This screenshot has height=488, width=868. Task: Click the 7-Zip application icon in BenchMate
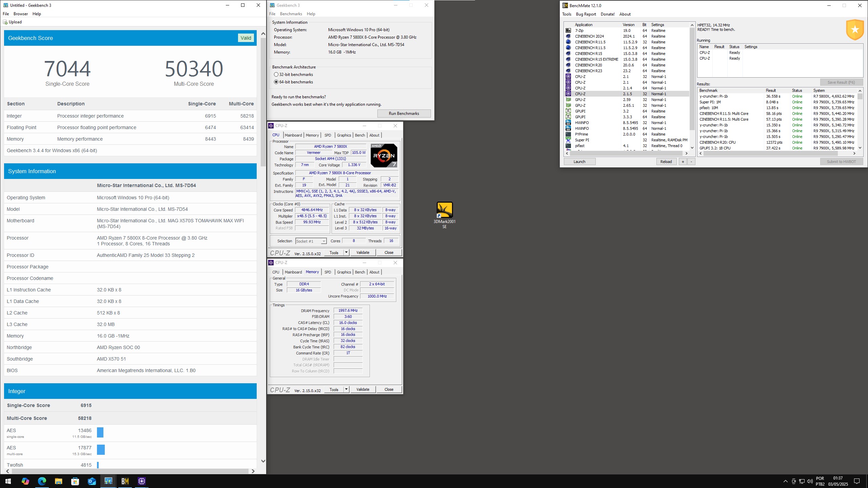coord(568,30)
